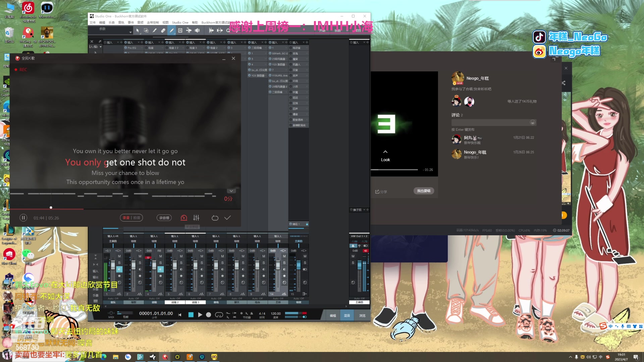Expand the Look song chevron
The height and width of the screenshot is (362, 644).
click(x=385, y=152)
